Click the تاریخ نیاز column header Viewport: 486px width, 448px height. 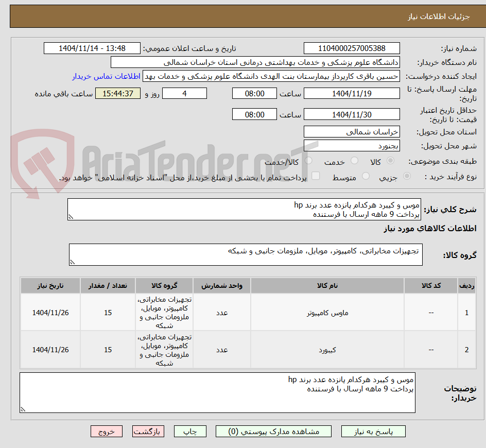50,286
